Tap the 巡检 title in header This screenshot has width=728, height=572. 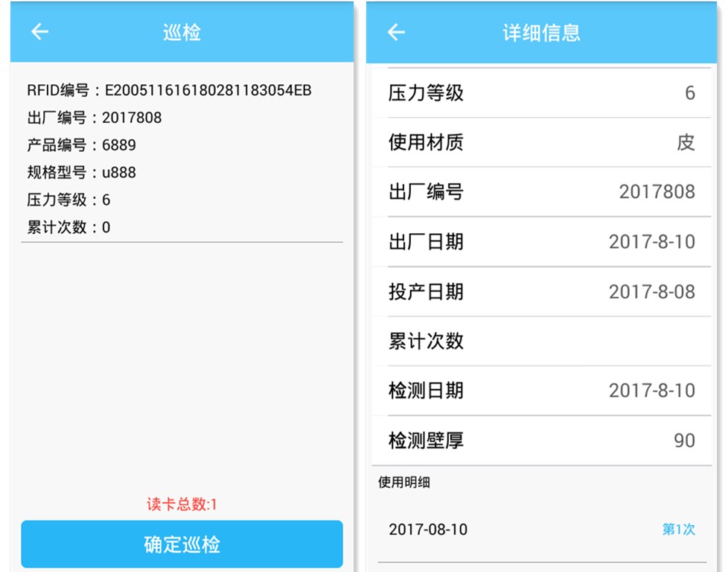point(182,32)
